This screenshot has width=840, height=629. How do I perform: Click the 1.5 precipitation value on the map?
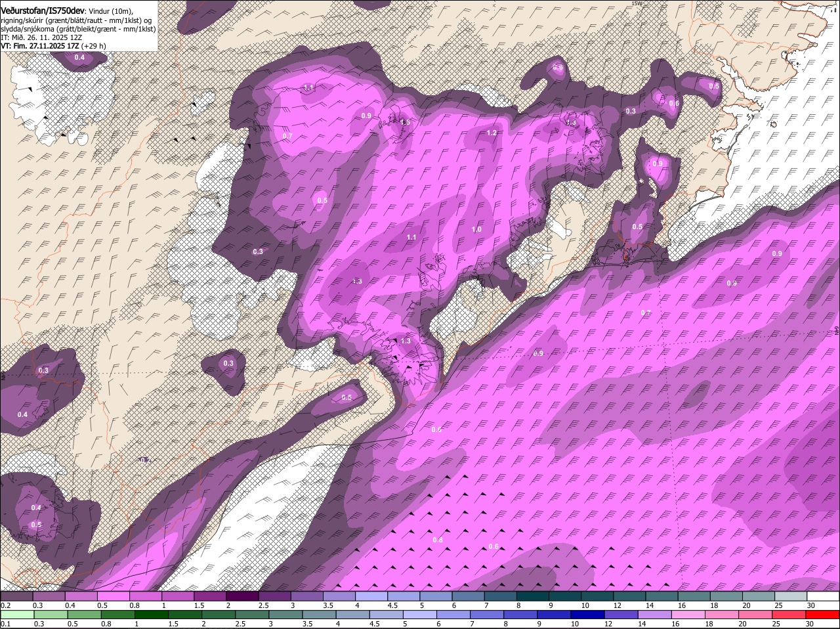[406, 122]
